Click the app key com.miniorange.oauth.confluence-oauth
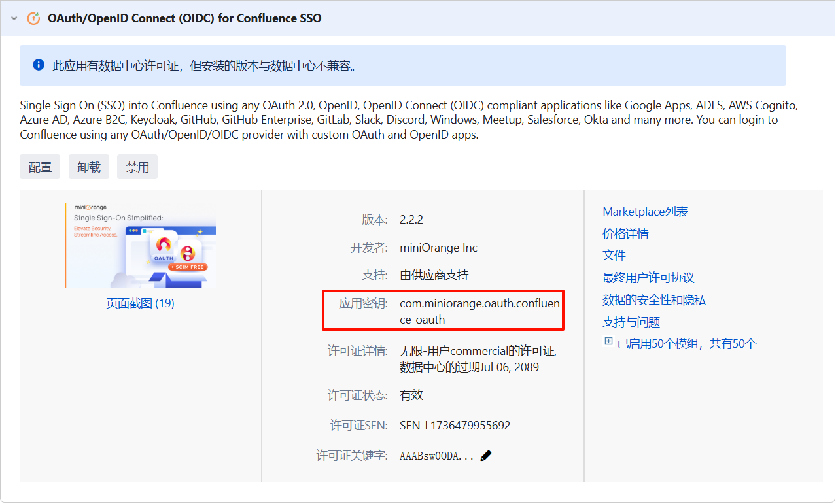 (x=480, y=312)
